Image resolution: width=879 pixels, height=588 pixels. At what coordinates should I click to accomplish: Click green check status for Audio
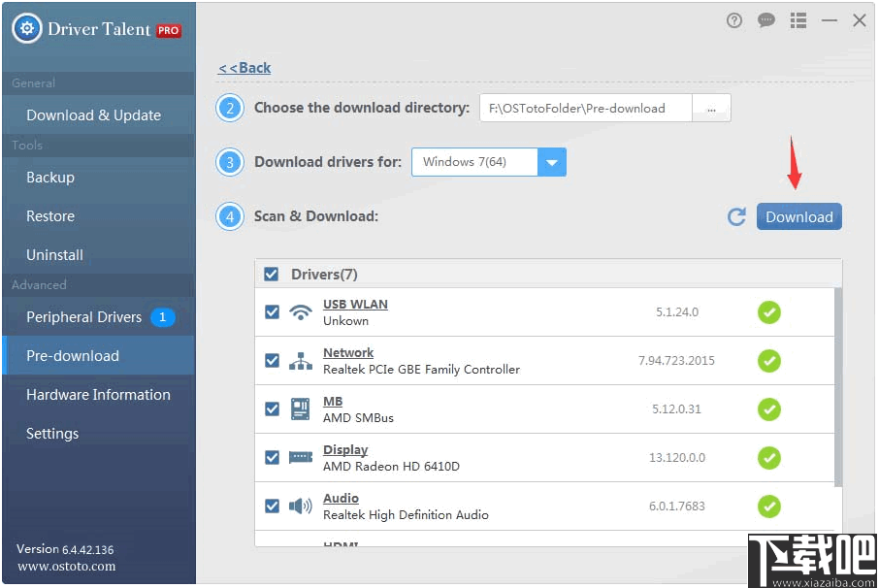tap(769, 506)
